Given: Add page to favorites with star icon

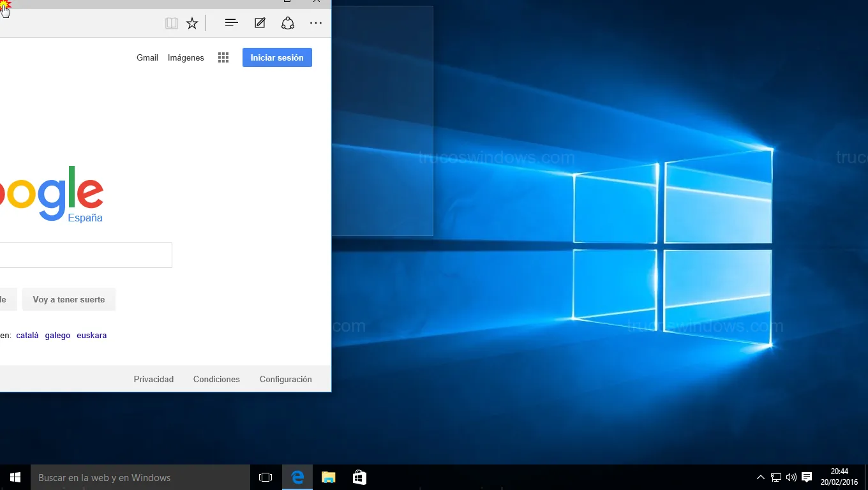Looking at the screenshot, I should point(192,24).
